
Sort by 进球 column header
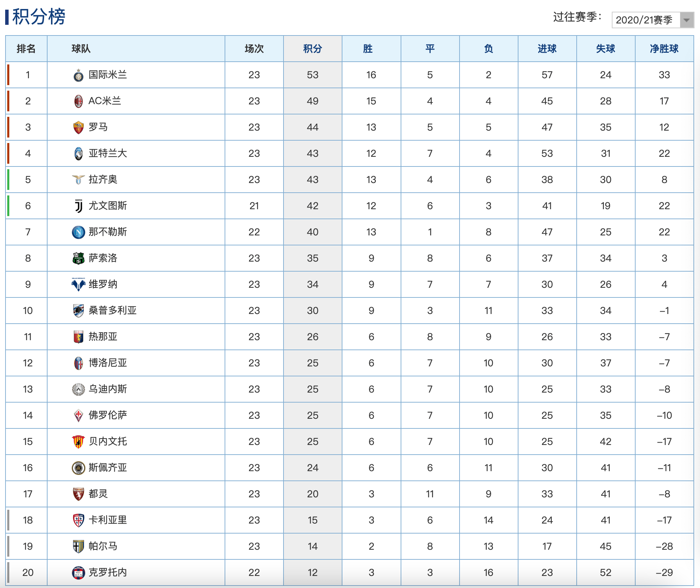(x=547, y=49)
